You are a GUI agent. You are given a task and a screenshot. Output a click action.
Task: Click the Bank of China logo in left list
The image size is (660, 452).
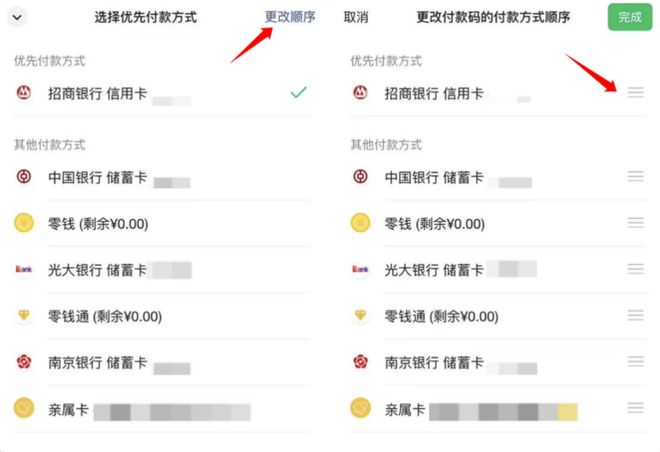(24, 176)
